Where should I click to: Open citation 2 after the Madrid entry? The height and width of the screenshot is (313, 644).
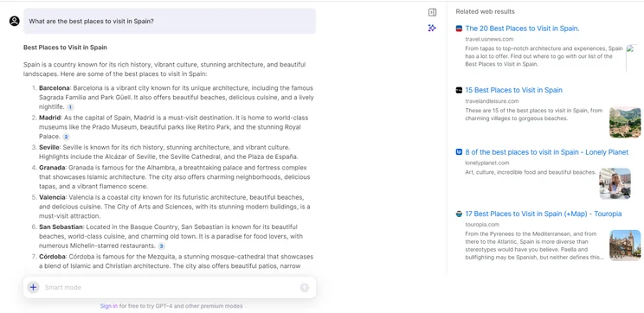tap(66, 137)
